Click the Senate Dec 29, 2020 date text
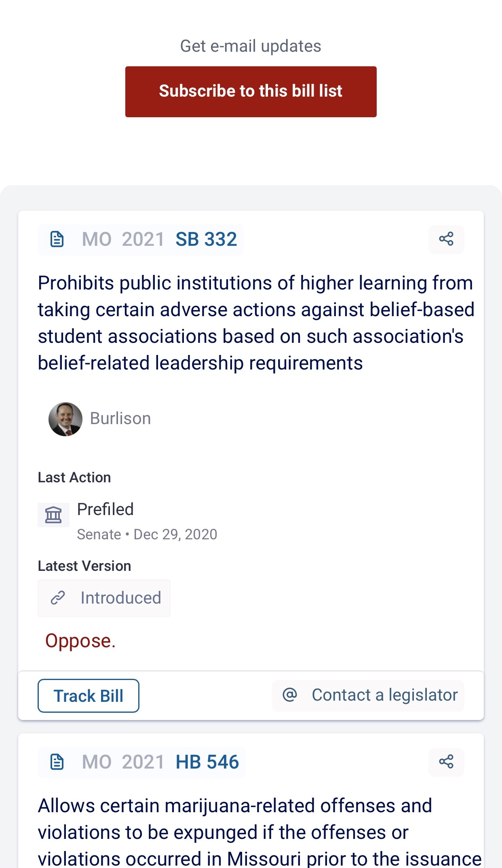502x868 pixels. pos(147,534)
